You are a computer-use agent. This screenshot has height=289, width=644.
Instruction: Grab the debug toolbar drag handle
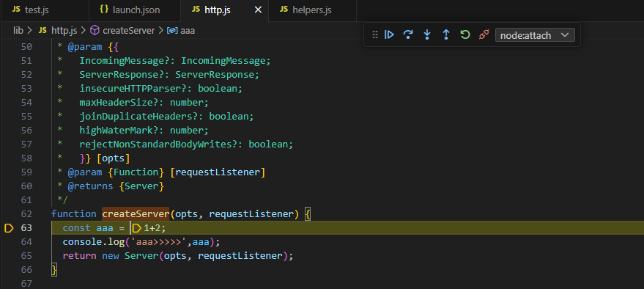pyautogui.click(x=374, y=35)
